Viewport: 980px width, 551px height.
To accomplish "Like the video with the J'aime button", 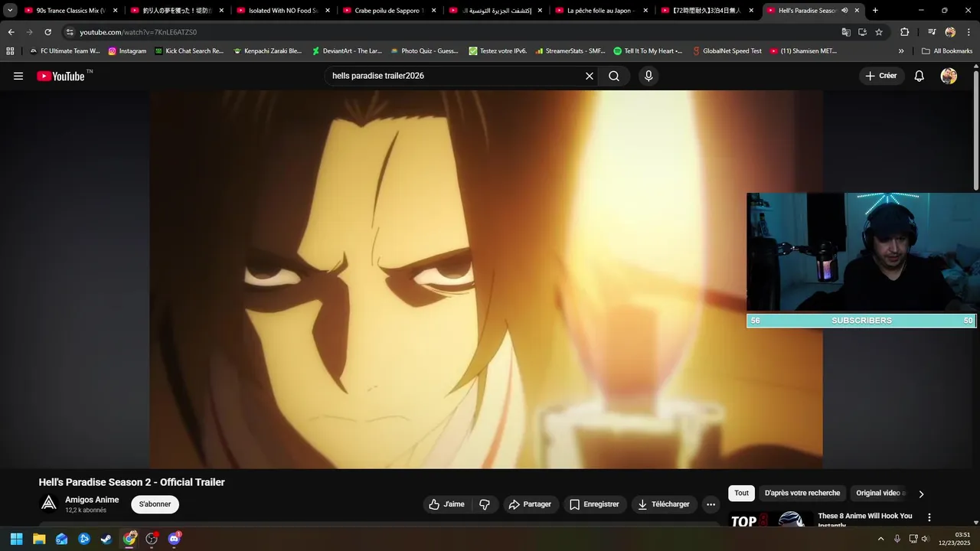I will pos(446,504).
